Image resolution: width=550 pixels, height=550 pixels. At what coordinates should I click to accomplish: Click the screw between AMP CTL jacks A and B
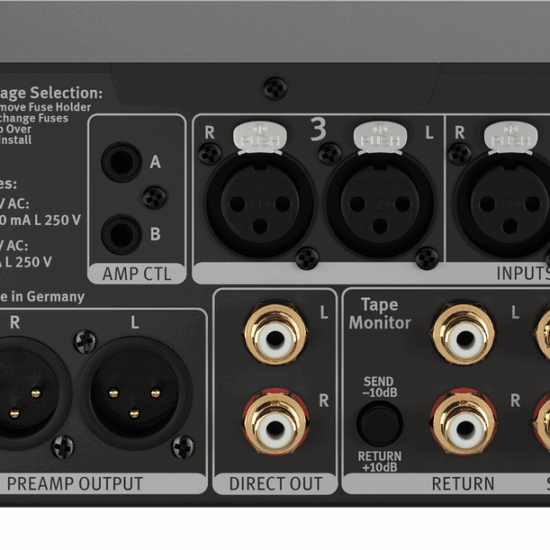(154, 198)
